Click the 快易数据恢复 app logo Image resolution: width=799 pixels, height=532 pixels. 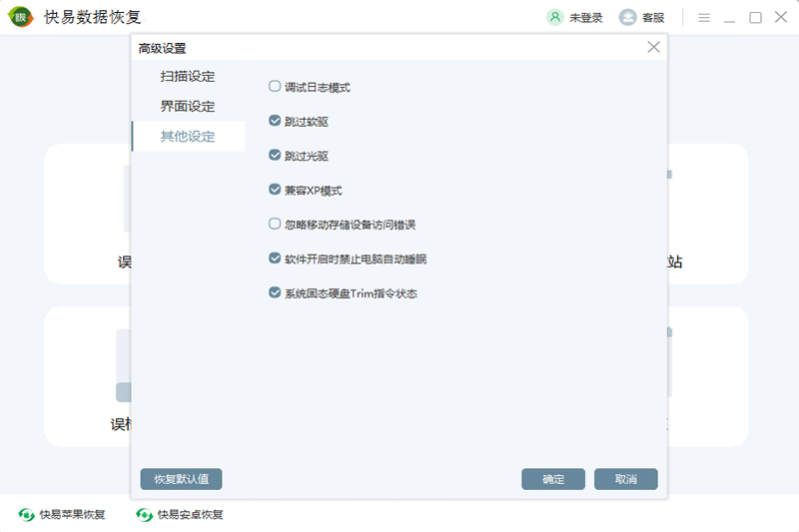click(22, 17)
